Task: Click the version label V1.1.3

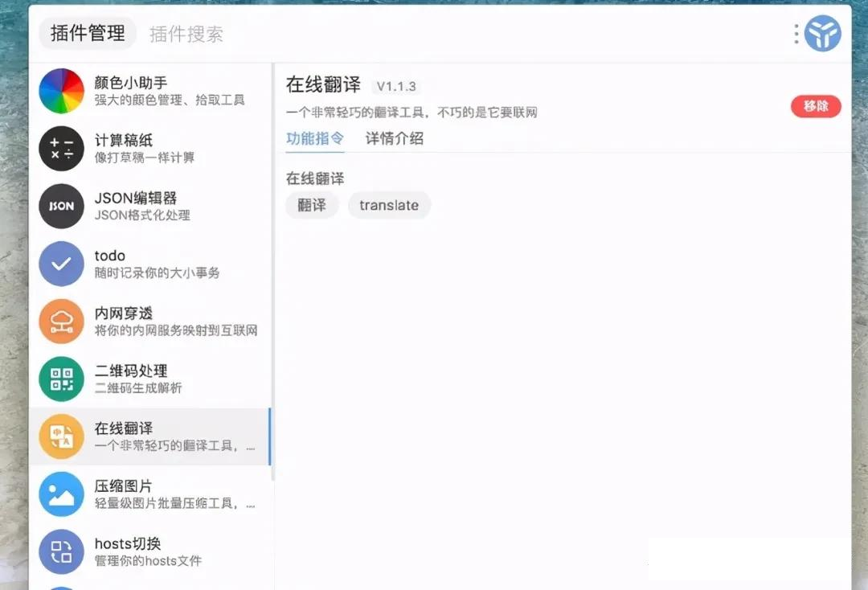Action: tap(397, 86)
